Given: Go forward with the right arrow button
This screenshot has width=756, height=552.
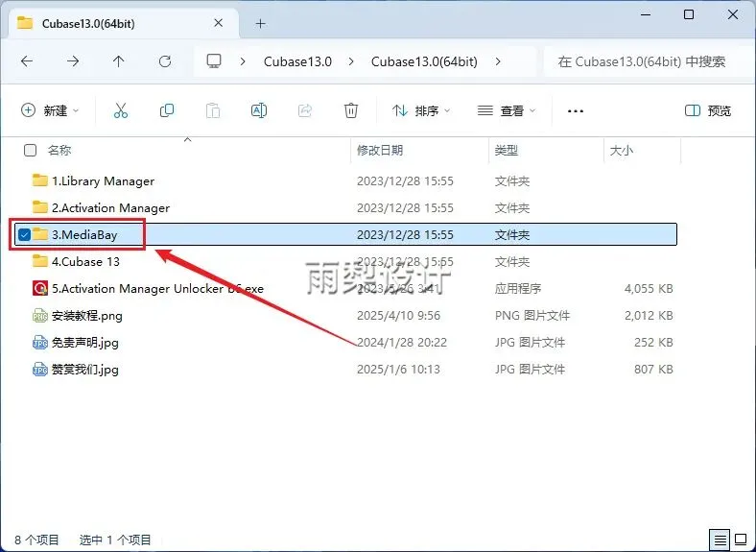Looking at the screenshot, I should point(73,61).
